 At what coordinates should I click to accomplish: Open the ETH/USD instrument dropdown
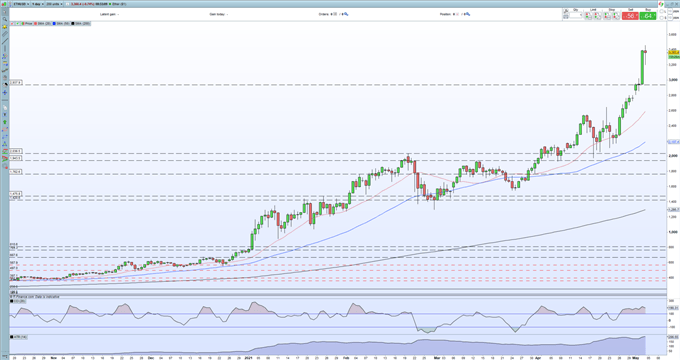pyautogui.click(x=21, y=4)
